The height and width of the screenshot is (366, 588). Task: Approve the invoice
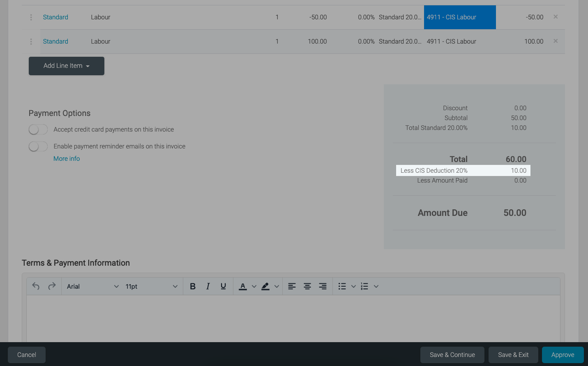(x=563, y=355)
